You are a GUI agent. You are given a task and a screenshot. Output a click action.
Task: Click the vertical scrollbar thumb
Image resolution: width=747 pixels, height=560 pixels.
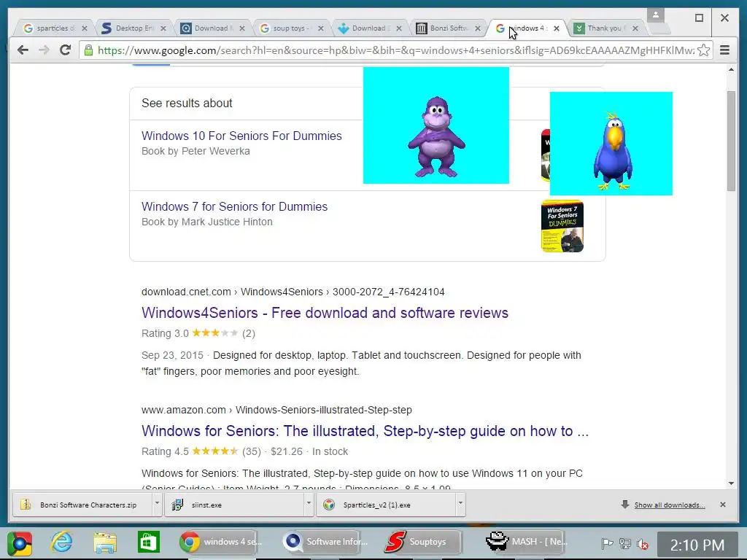pyautogui.click(x=731, y=141)
